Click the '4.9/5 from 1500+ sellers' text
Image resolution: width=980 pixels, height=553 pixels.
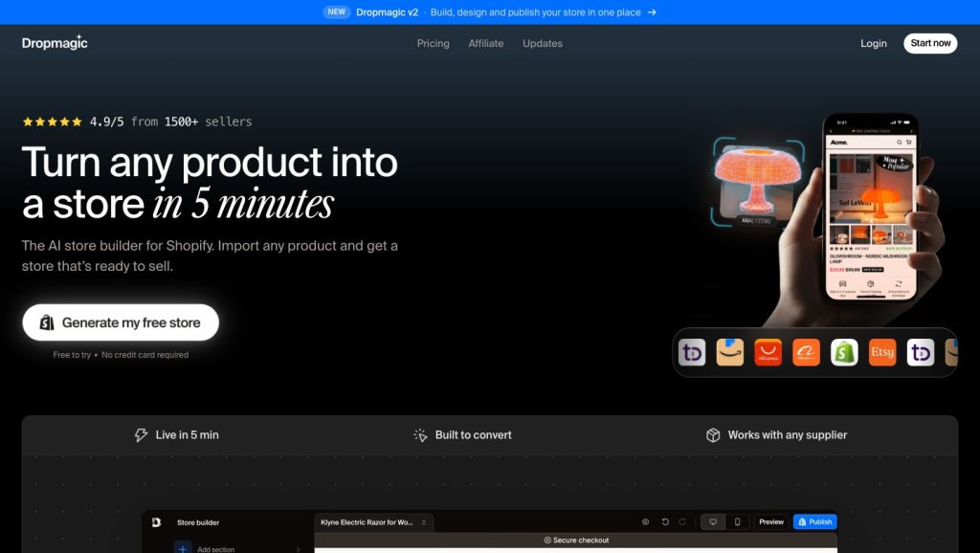[170, 122]
